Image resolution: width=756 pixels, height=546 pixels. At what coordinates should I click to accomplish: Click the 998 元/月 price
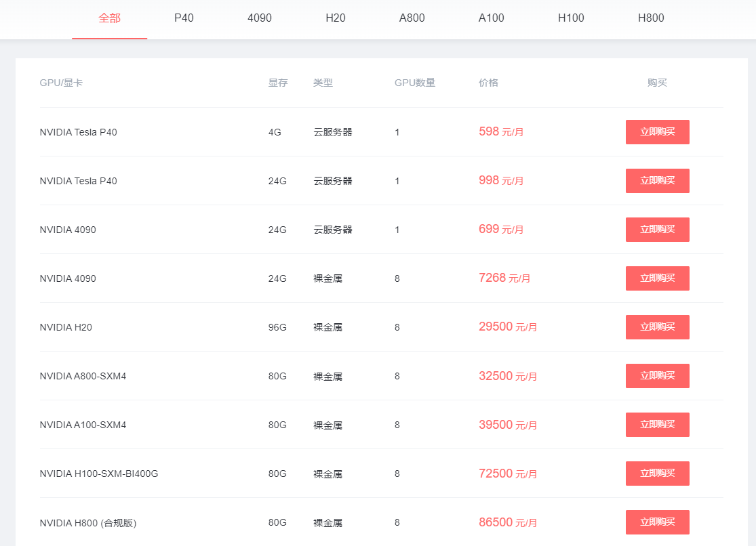[501, 180]
